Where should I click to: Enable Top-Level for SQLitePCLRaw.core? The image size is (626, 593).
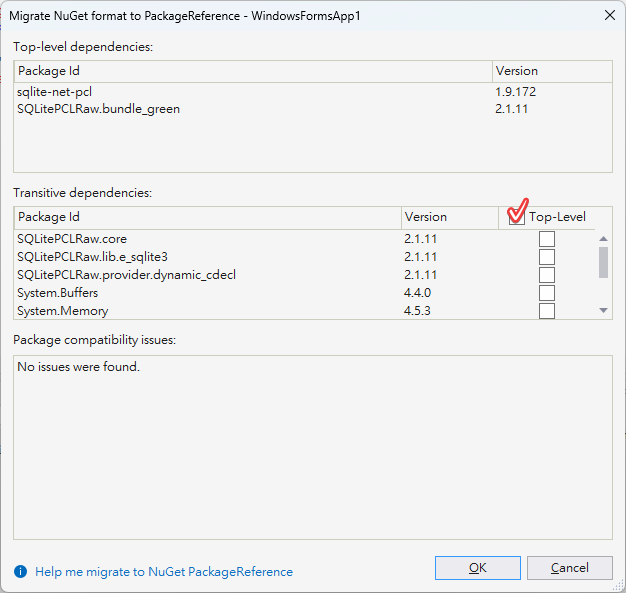pyautogui.click(x=547, y=239)
